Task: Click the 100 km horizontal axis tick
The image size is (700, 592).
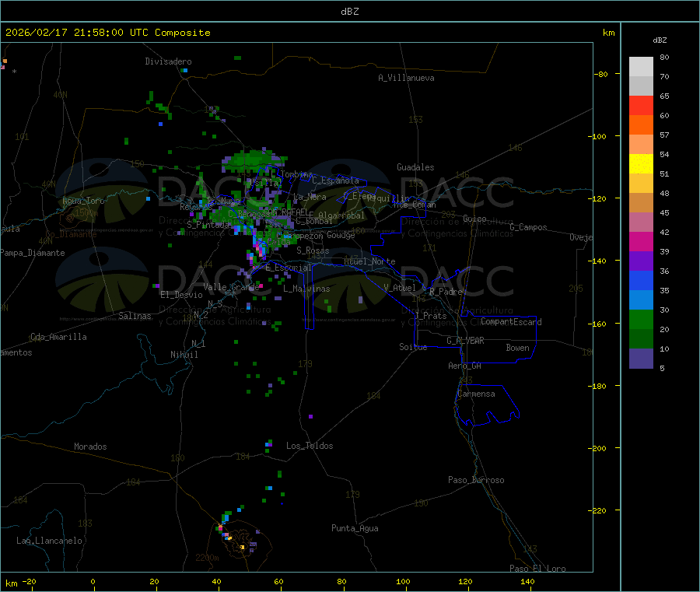Action: pos(403,581)
